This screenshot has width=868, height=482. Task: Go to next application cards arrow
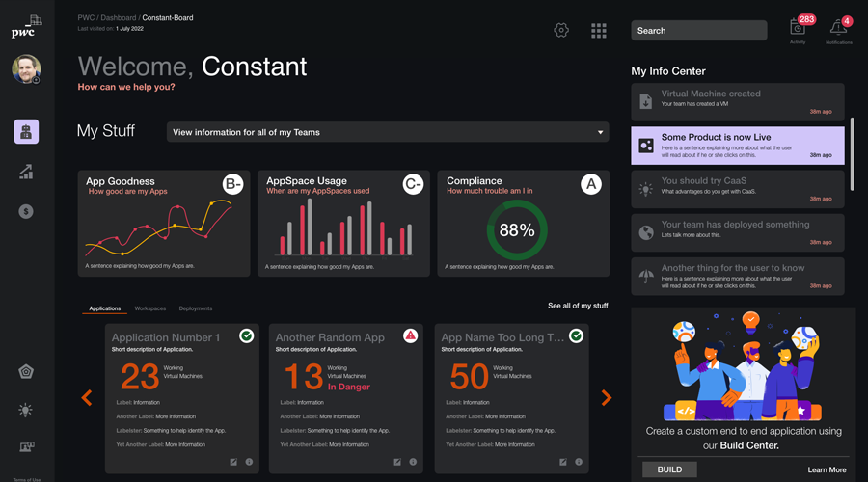pyautogui.click(x=607, y=397)
